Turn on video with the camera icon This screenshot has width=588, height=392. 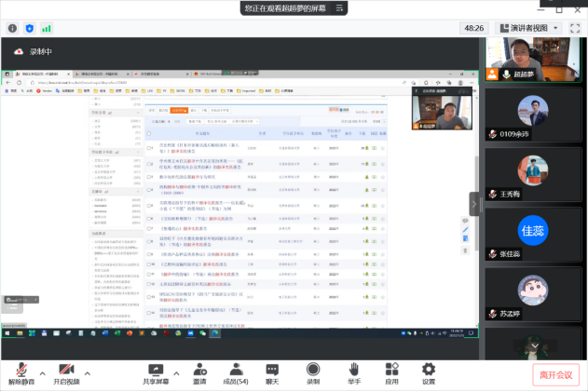click(x=66, y=370)
